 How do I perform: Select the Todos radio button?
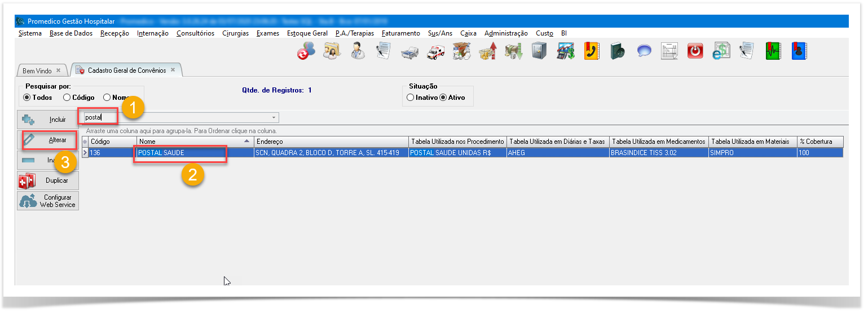[27, 98]
